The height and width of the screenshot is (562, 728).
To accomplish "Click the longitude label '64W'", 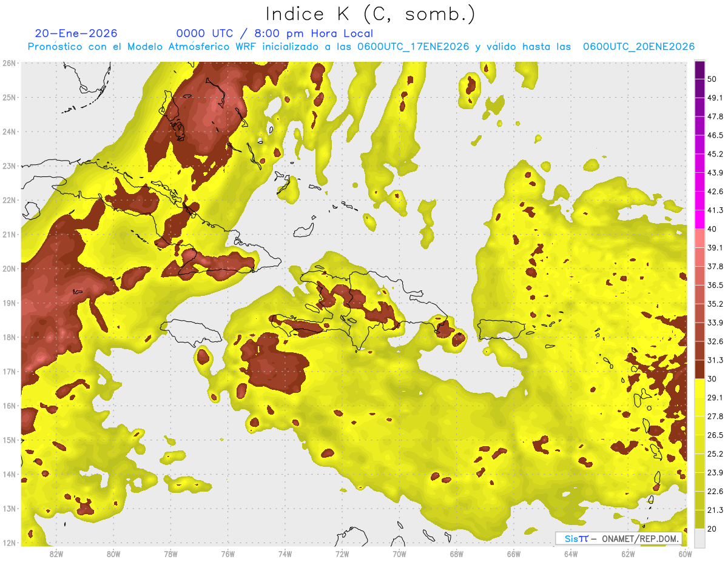I will click(571, 554).
